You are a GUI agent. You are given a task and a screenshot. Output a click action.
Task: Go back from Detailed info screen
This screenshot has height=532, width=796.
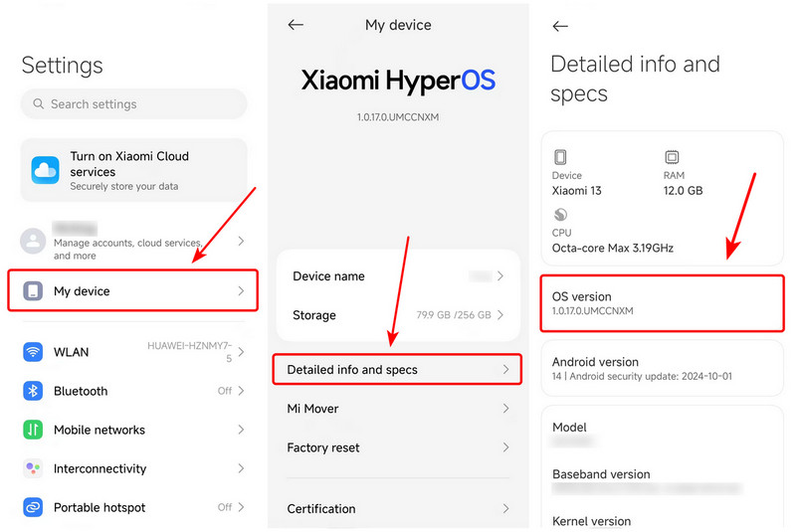[x=560, y=26]
